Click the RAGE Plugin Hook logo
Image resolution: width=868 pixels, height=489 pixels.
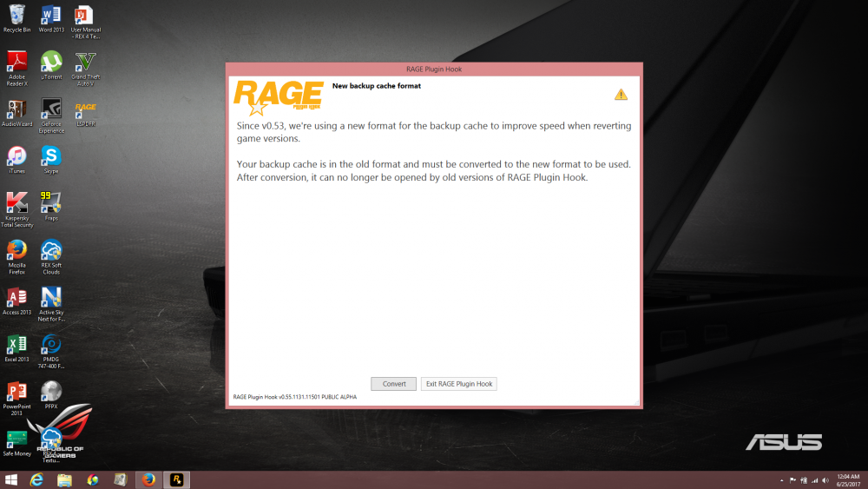pos(279,97)
